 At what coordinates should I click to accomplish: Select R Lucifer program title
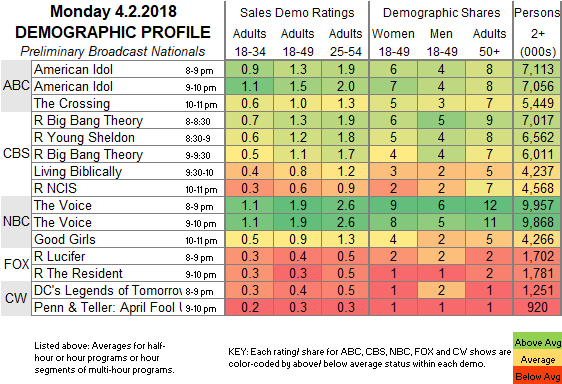coord(59,256)
